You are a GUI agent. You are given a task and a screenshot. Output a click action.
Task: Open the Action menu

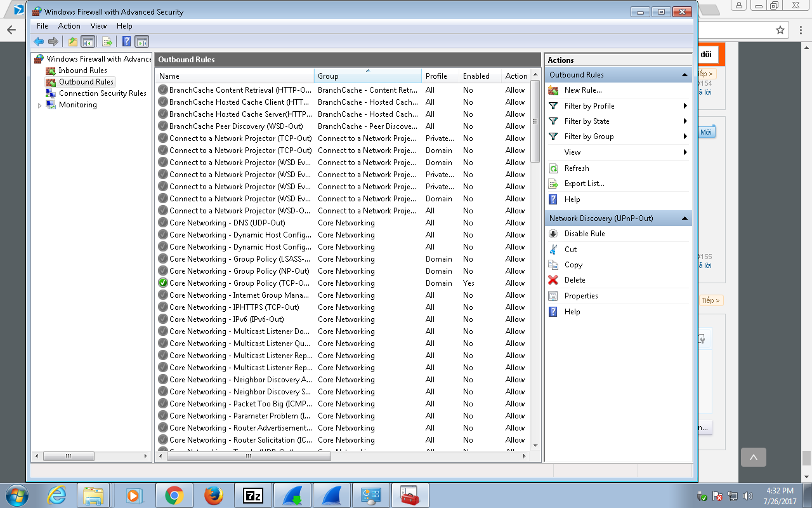(x=69, y=26)
